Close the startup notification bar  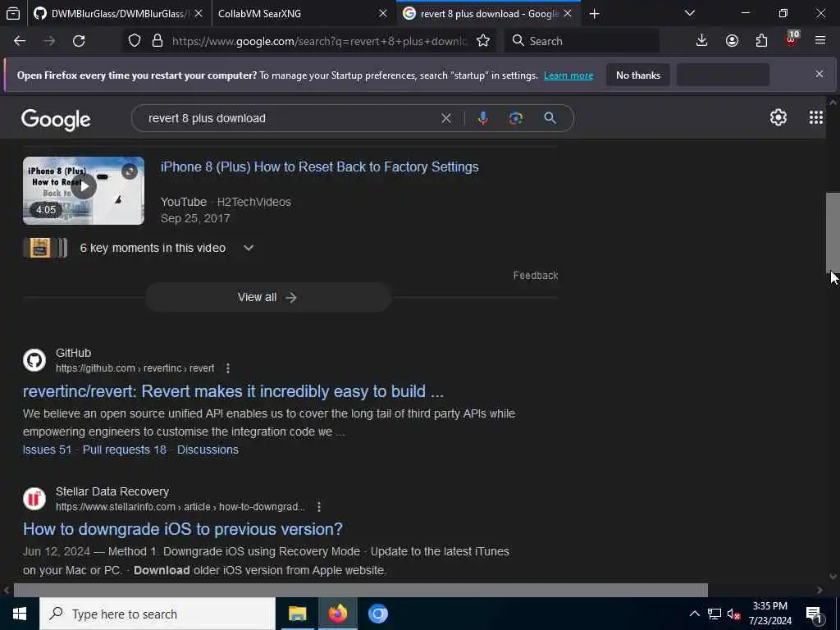coord(819,74)
